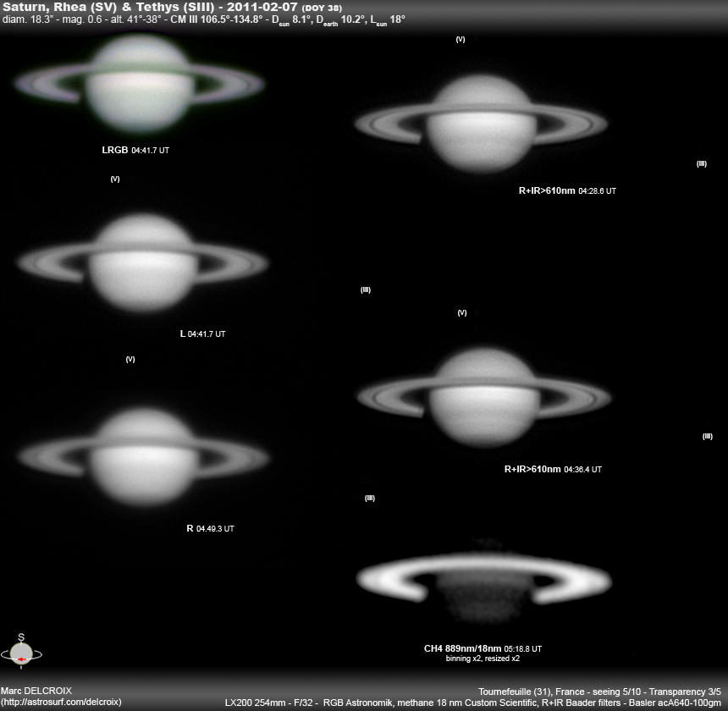This screenshot has height=711, width=728.
Task: Click the (V) Rhea marker above the R image
Action: pos(130,359)
